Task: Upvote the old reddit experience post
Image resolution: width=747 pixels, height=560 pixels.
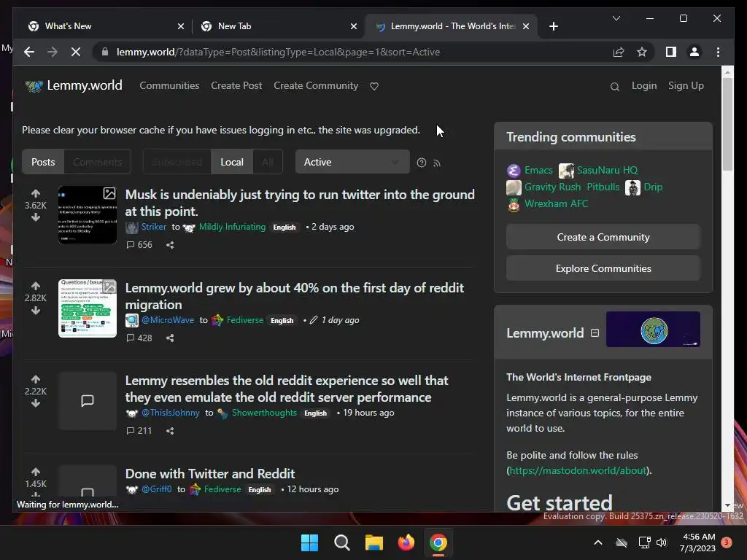Action: 36,379
